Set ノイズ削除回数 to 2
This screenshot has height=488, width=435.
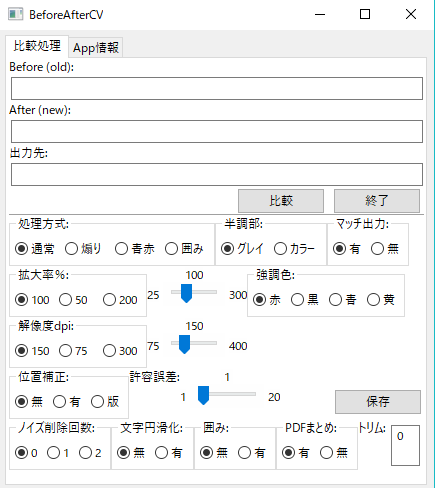90,453
